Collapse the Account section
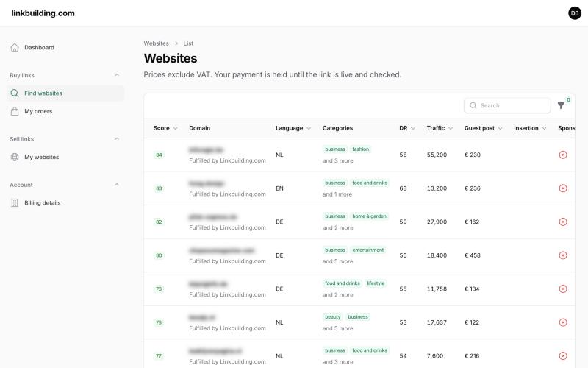588x368 pixels. click(x=117, y=185)
